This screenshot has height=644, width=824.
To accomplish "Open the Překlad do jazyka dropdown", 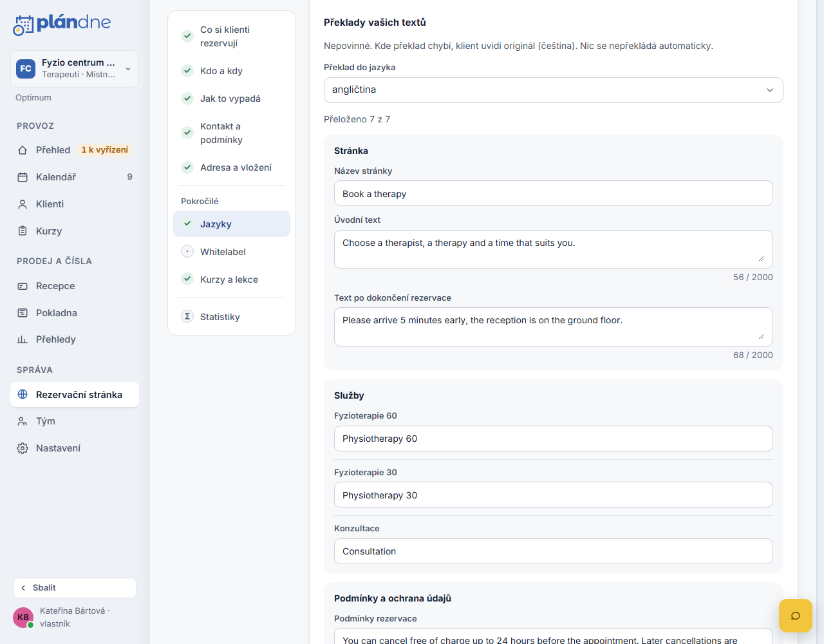I will tap(554, 90).
